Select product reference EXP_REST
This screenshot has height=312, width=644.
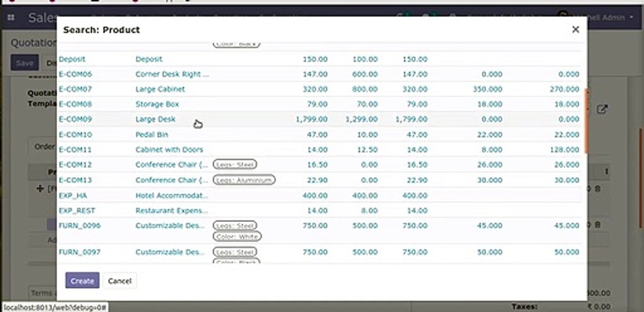(77, 211)
